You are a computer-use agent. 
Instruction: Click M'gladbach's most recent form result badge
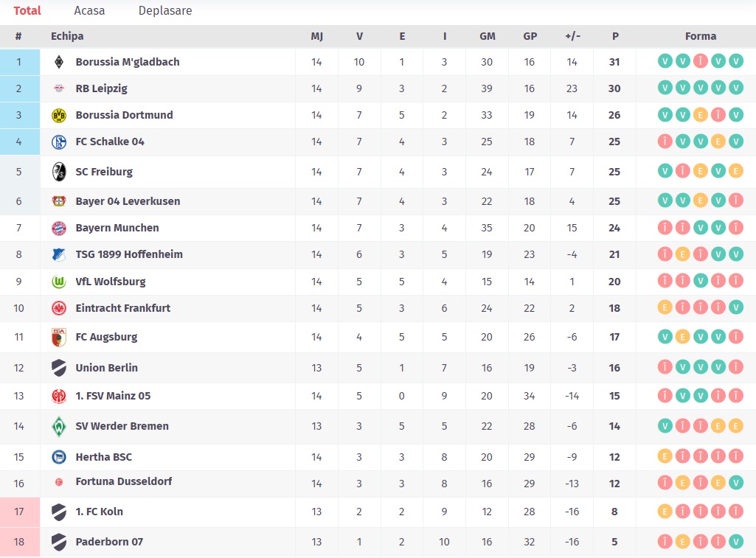click(x=735, y=62)
